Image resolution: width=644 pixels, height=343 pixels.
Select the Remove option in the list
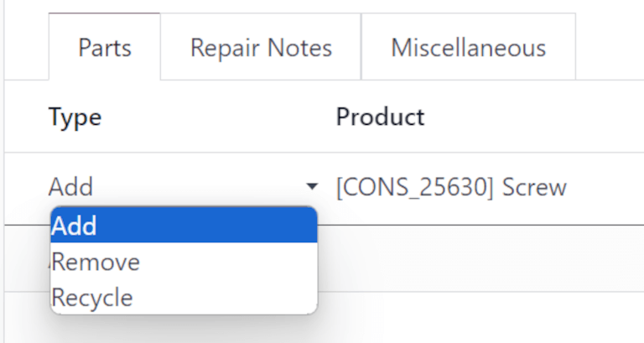pos(96,262)
